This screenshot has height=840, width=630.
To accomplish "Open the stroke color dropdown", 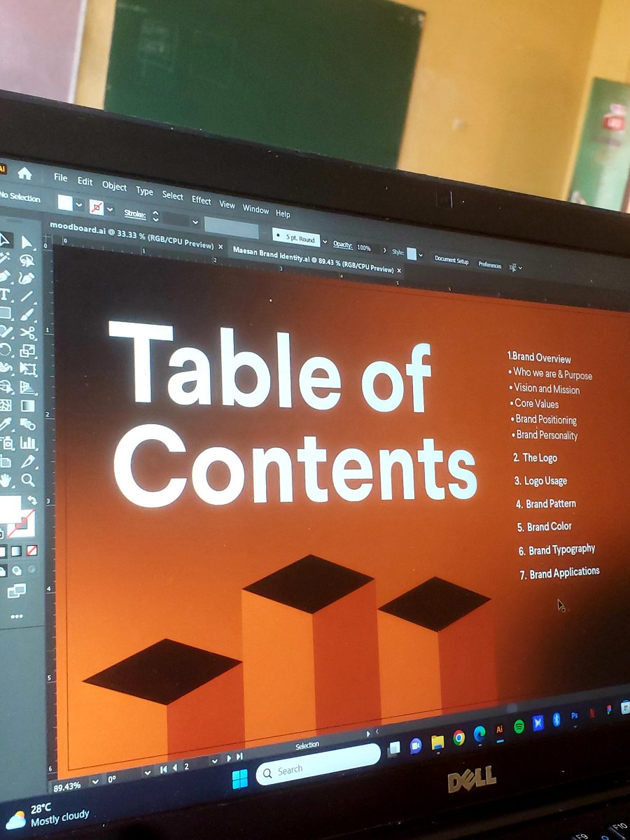I will (x=110, y=209).
